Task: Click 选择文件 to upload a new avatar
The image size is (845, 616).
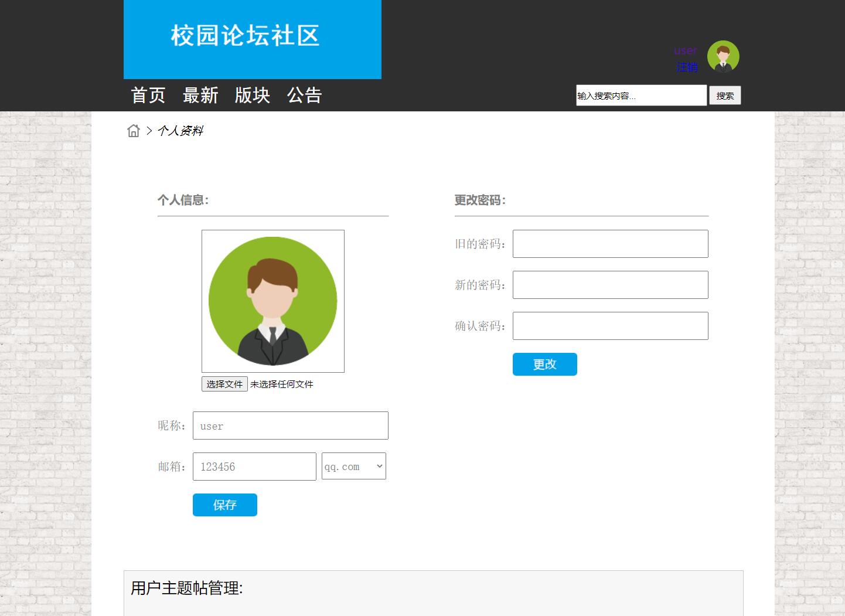Action: coord(224,384)
